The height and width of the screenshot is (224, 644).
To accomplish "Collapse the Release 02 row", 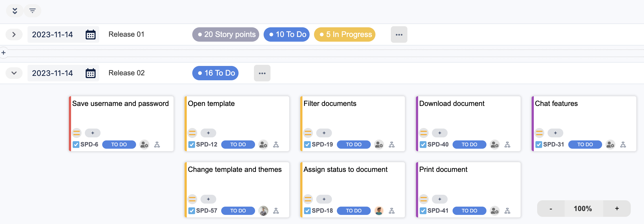I will (14, 73).
